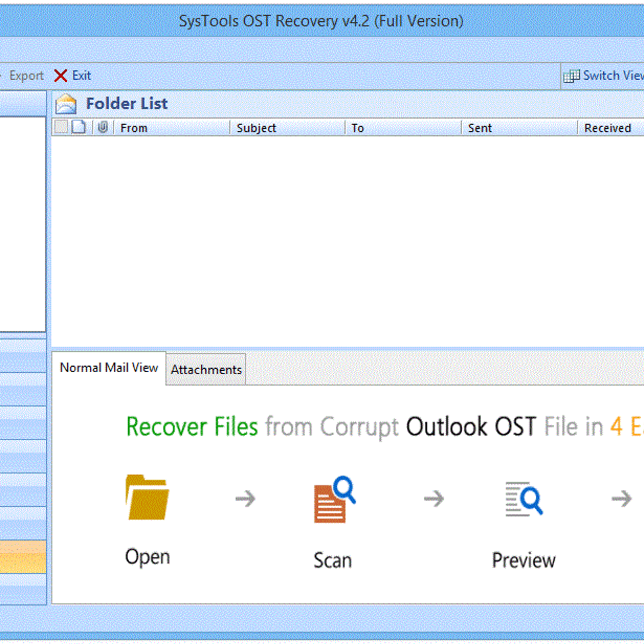Click the Open step label
Screen dimensions: 644x644
tap(147, 557)
